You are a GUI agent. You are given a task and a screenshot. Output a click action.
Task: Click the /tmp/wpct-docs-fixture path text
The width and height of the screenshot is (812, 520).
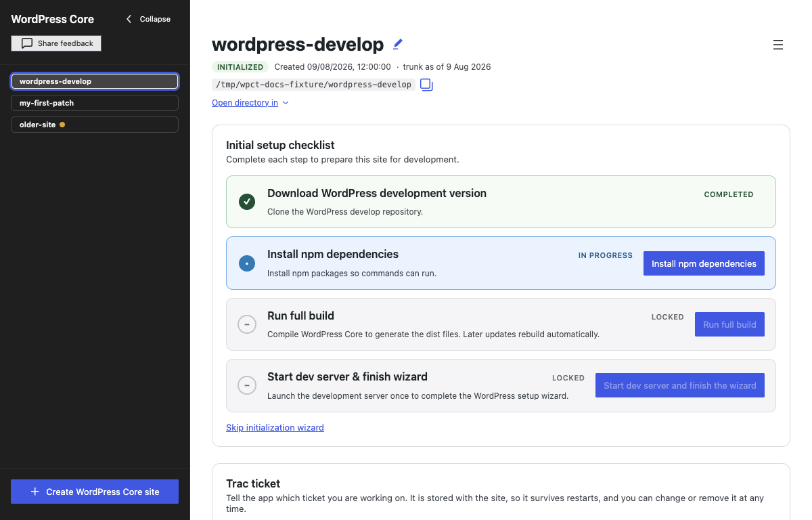(x=313, y=85)
